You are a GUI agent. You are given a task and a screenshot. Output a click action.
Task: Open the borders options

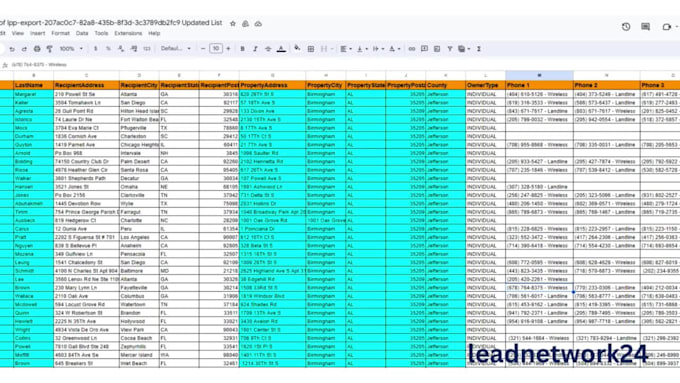311,49
